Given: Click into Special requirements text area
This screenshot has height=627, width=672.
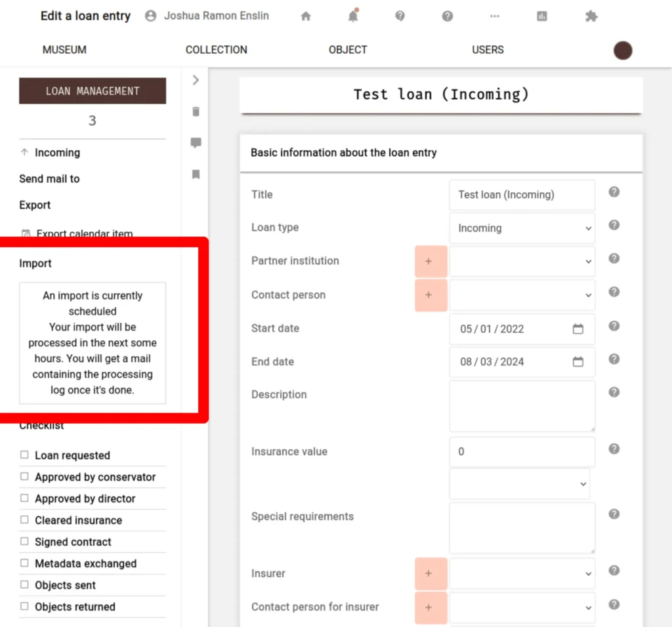Looking at the screenshot, I should point(522,528).
